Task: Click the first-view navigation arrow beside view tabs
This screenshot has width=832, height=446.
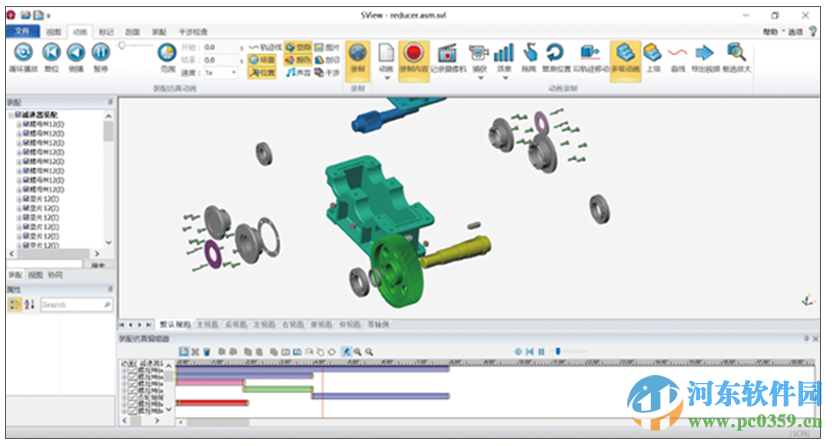Action: [x=122, y=325]
